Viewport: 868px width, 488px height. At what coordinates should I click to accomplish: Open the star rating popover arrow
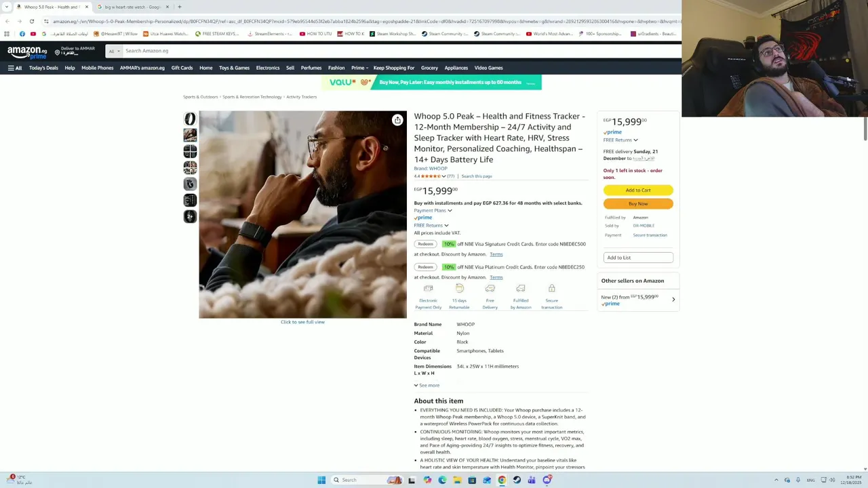[443, 176]
